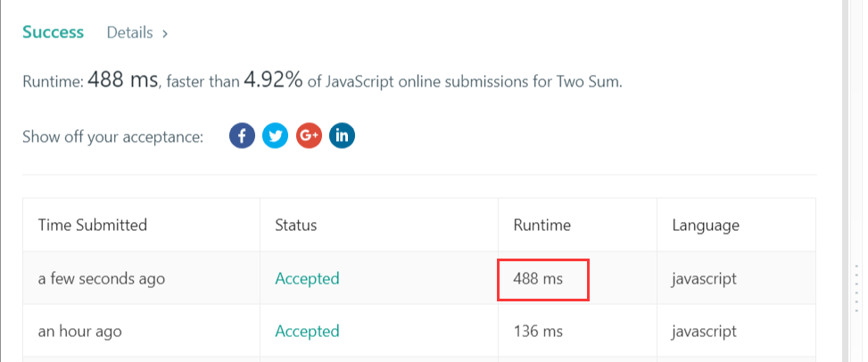
Task: Click the 136 ms runtime cell
Action: click(538, 331)
